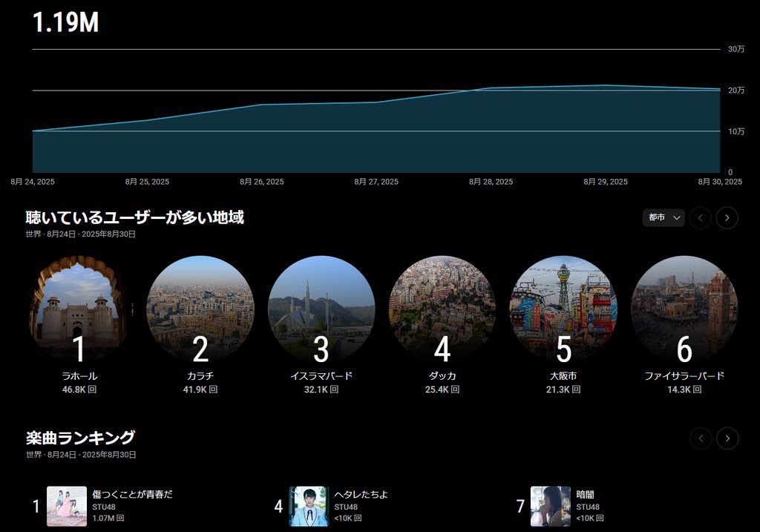
Task: Open the song title 傷つくことが青春だ
Action: [x=132, y=494]
